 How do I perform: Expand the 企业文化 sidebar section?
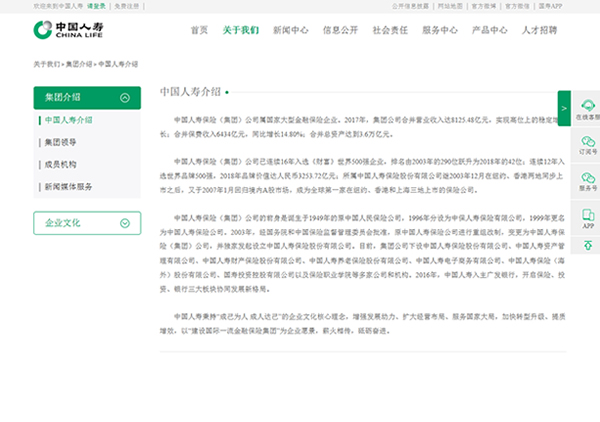tap(87, 223)
